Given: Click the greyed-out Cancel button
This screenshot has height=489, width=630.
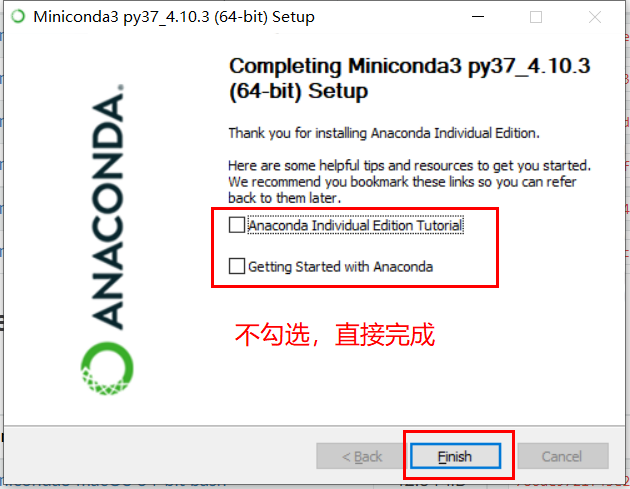Looking at the screenshot, I should click(562, 456).
